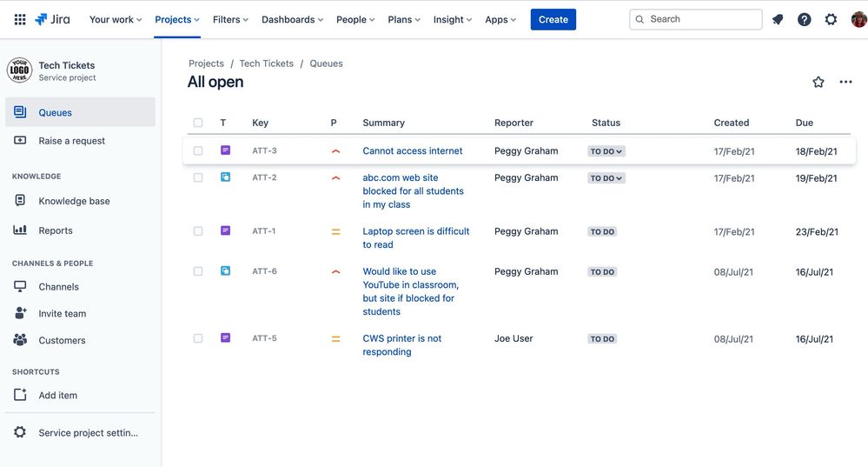
Task: Open the notifications bell icon
Action: (778, 19)
